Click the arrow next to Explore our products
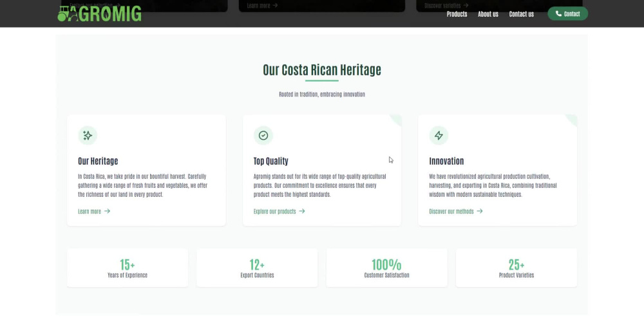The image size is (644, 334). click(302, 211)
